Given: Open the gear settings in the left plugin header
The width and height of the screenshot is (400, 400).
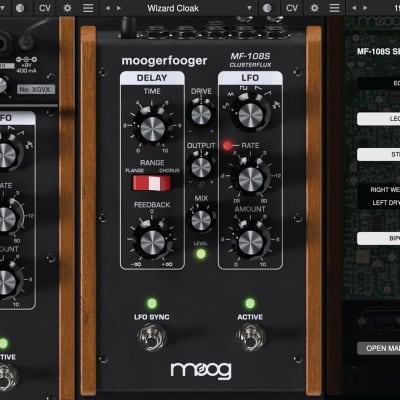Looking at the screenshot, I should (x=67, y=8).
